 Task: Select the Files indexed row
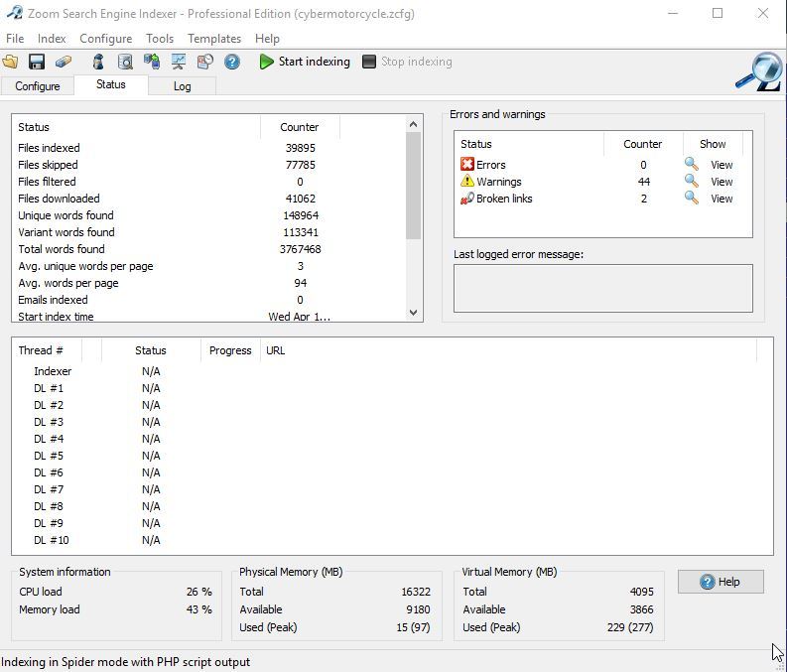(208, 148)
